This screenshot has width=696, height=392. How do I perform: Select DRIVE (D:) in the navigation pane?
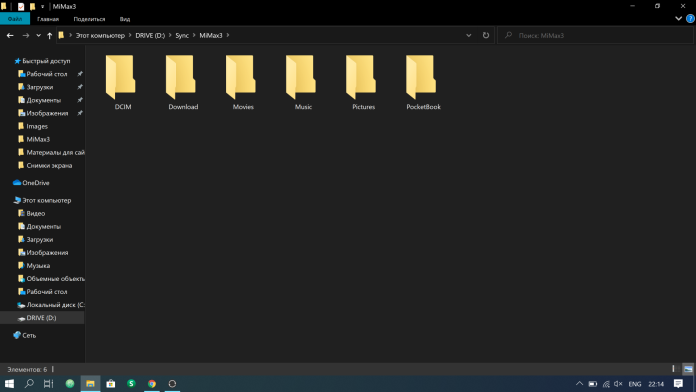click(x=41, y=317)
